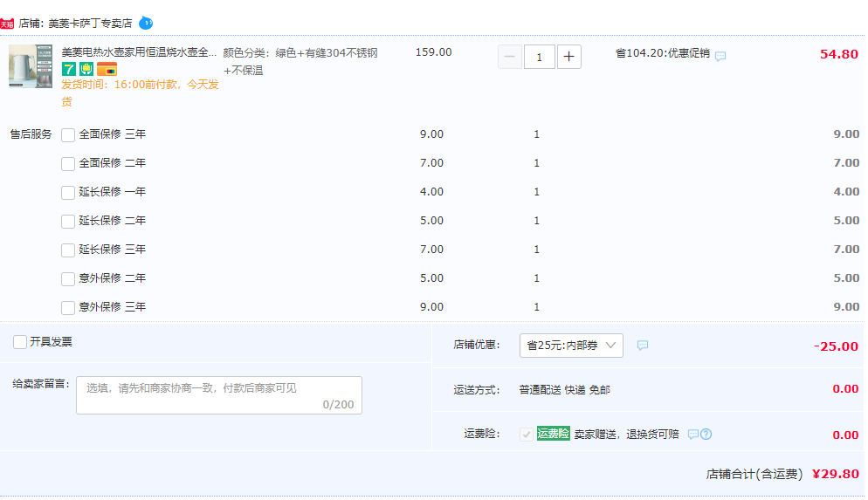868x500 pixels.
Task: Click the quantity input field
Action: [x=539, y=57]
